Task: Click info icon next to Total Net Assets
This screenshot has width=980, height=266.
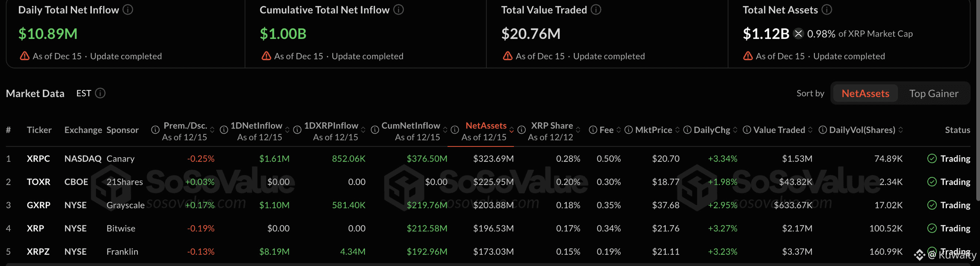Action: click(x=827, y=9)
